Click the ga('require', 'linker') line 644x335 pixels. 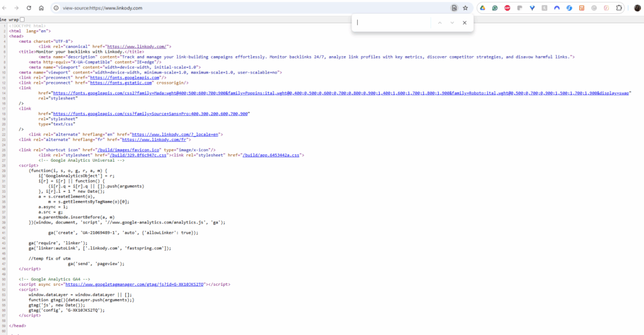58,243
